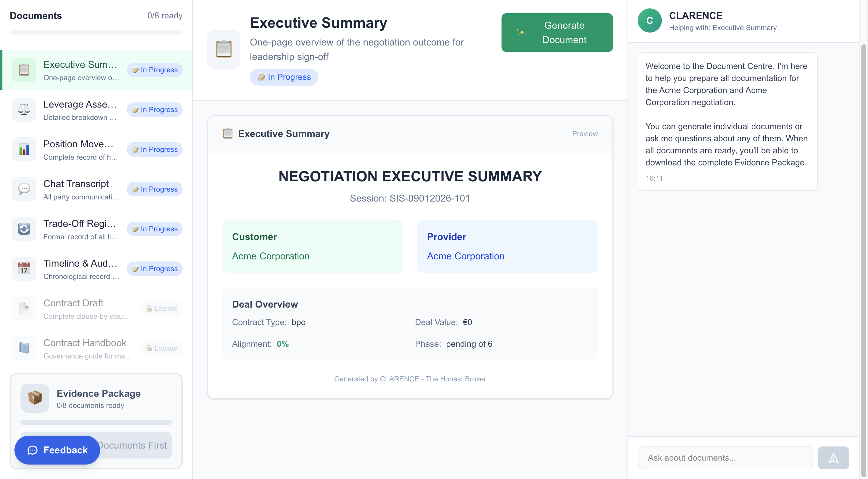Focus the Ask about documents input
Image resolution: width=868 pixels, height=479 pixels.
(725, 458)
